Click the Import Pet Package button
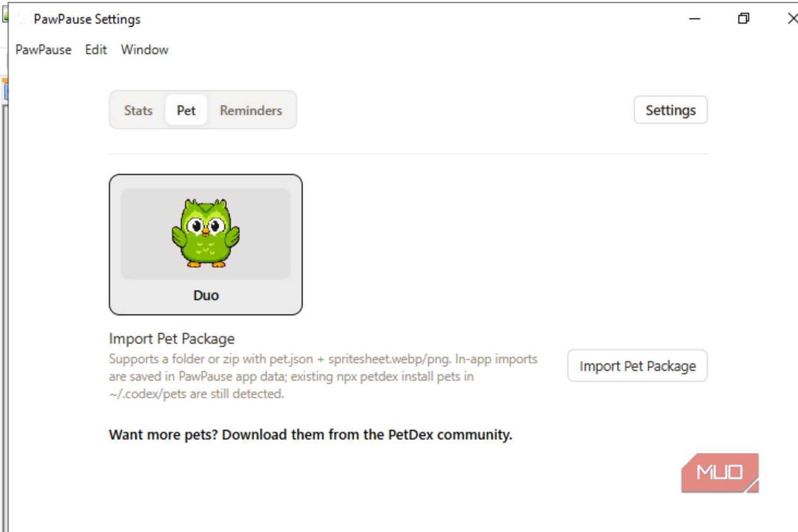The image size is (798, 532). 637,366
